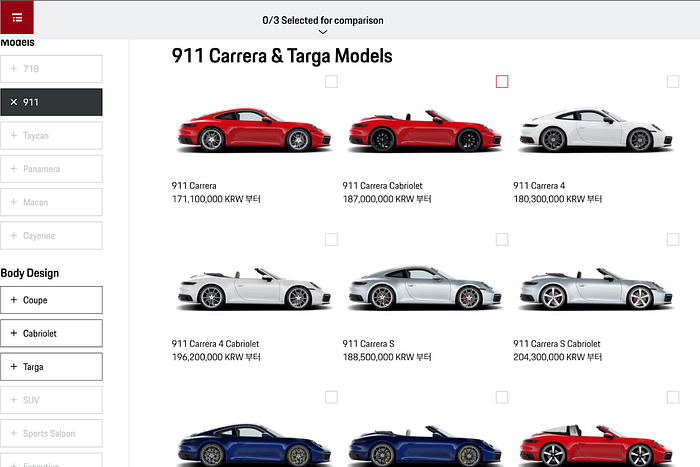Open the 0/3 Selected for comparison bar
This screenshot has width=700, height=467.
[323, 21]
